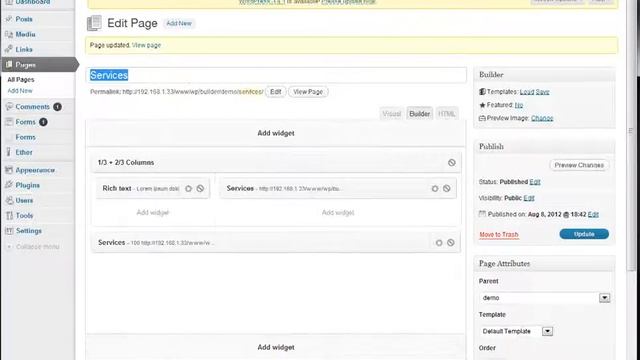This screenshot has height=360, width=640.
Task: Click the Appearance sidebar icon
Action: click(9, 170)
